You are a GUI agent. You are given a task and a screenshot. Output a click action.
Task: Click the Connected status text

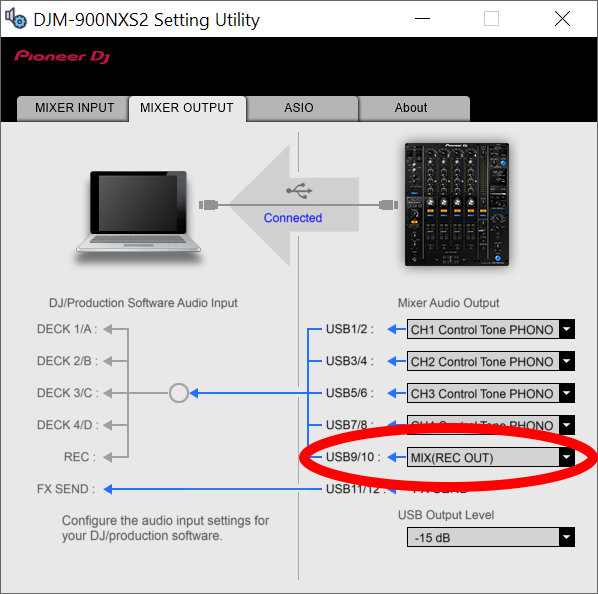293,218
